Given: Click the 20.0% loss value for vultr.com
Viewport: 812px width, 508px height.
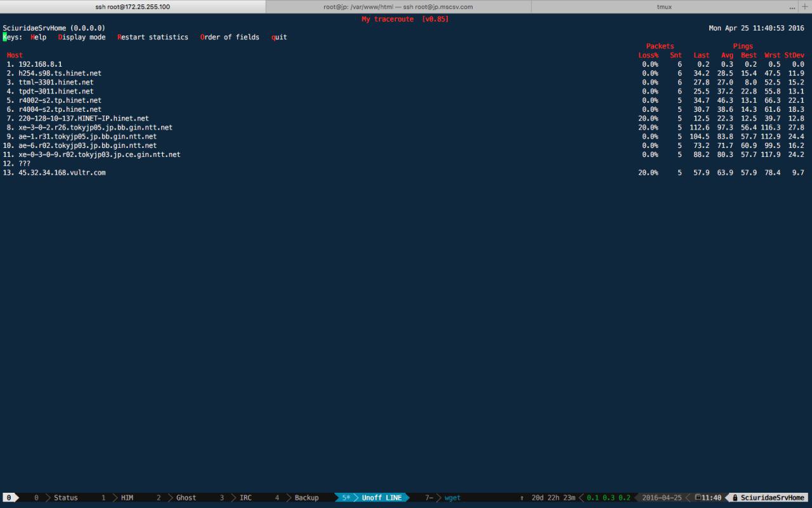Looking at the screenshot, I should click(648, 173).
